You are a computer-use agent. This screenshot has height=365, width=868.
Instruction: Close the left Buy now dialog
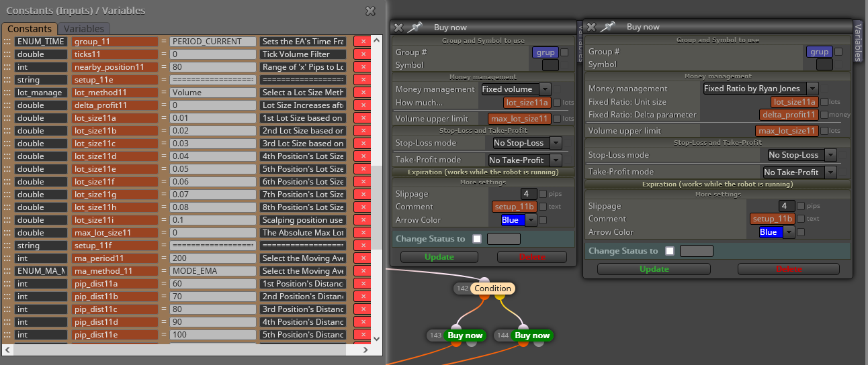(398, 28)
